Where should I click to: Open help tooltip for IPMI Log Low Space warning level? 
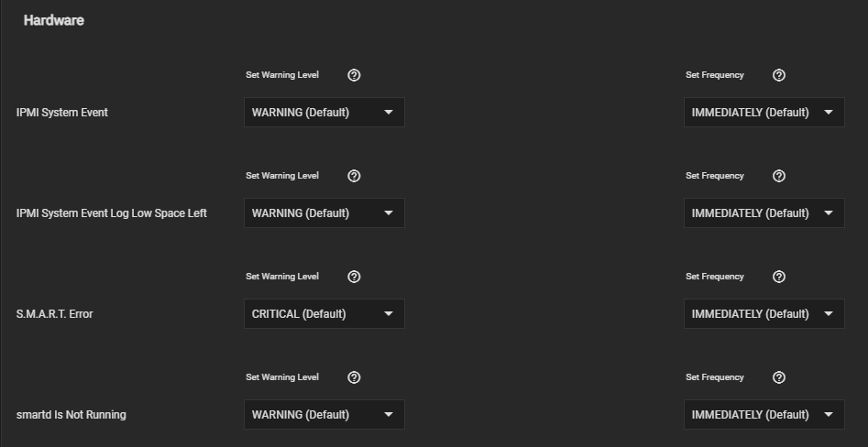click(x=354, y=176)
